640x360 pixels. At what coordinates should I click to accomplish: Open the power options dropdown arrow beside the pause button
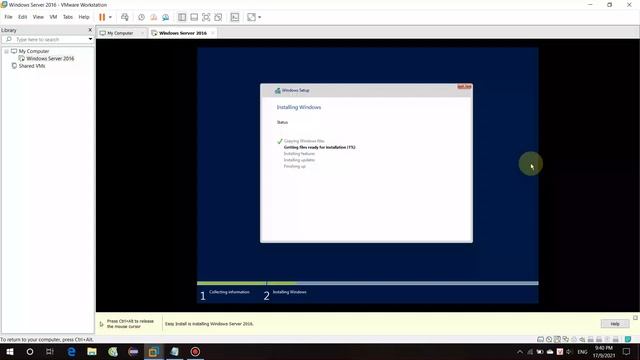point(110,17)
